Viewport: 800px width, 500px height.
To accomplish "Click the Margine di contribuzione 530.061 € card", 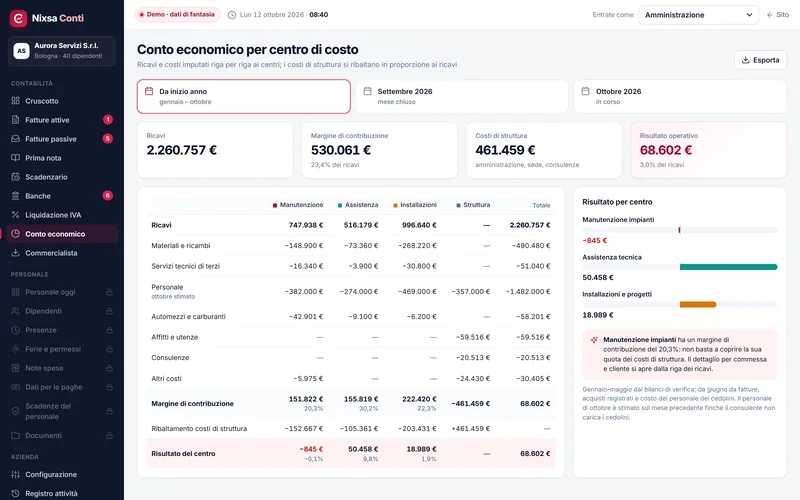I will 379,150.
